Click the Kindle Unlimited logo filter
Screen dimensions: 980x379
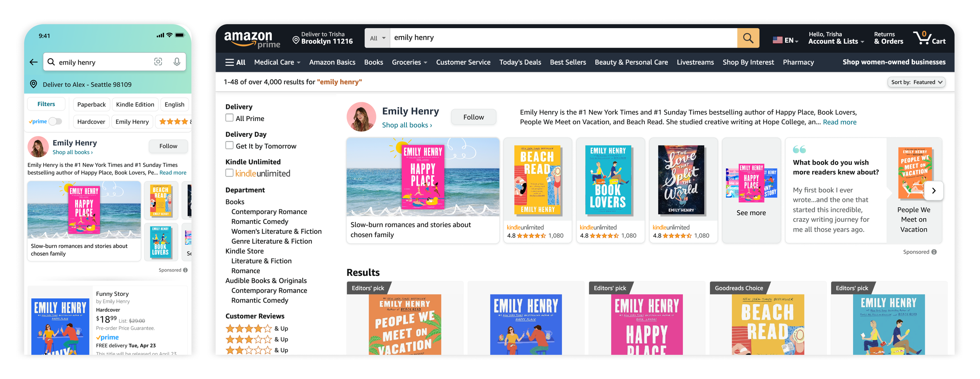click(x=263, y=173)
